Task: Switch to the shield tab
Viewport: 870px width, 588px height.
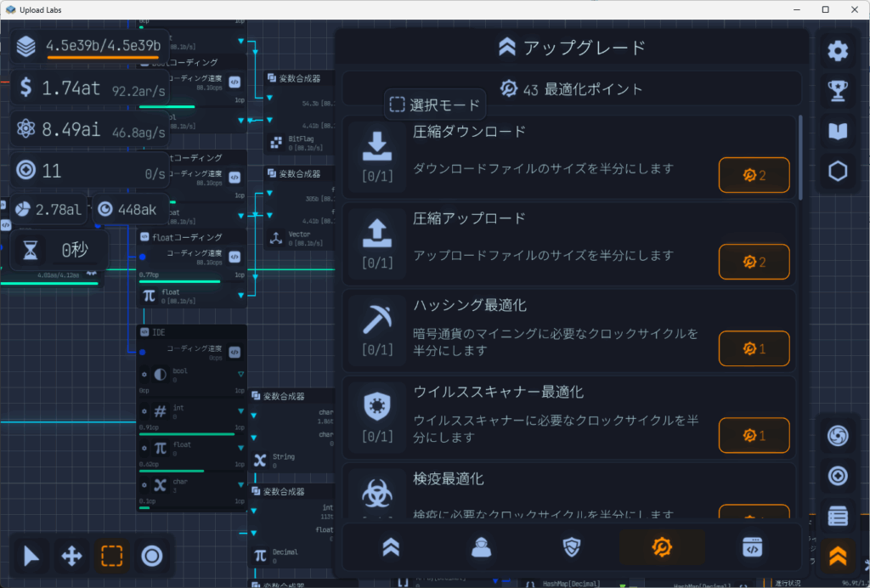Action: click(x=572, y=548)
